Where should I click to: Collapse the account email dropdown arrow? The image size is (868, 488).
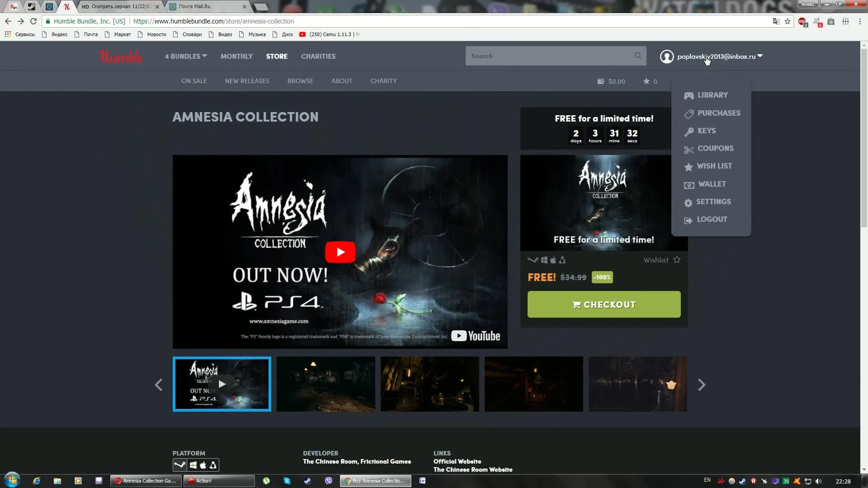pyautogui.click(x=760, y=56)
